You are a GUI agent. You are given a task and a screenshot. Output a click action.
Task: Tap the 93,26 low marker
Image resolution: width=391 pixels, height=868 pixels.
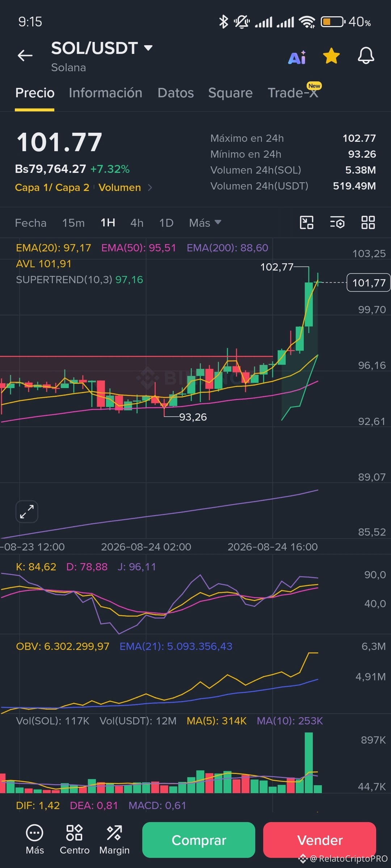pyautogui.click(x=193, y=417)
